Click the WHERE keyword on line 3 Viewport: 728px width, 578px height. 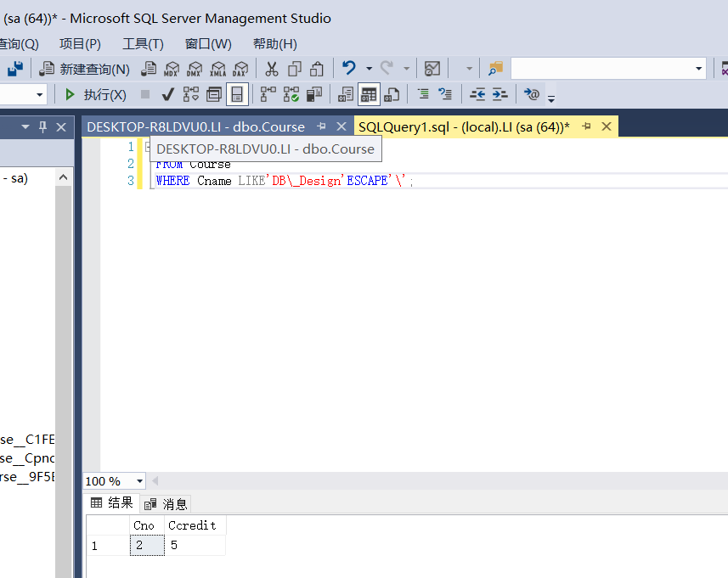tap(172, 181)
